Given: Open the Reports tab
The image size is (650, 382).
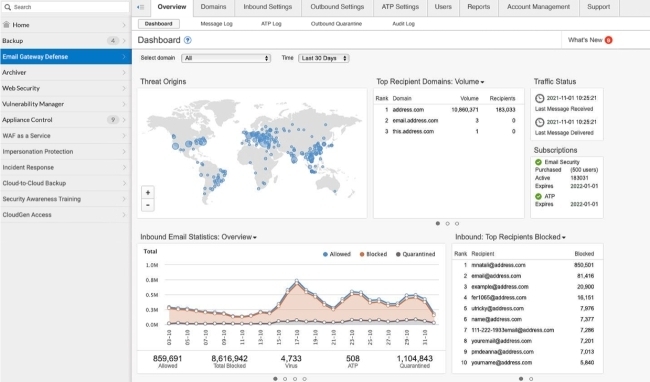Looking at the screenshot, I should pos(478,7).
